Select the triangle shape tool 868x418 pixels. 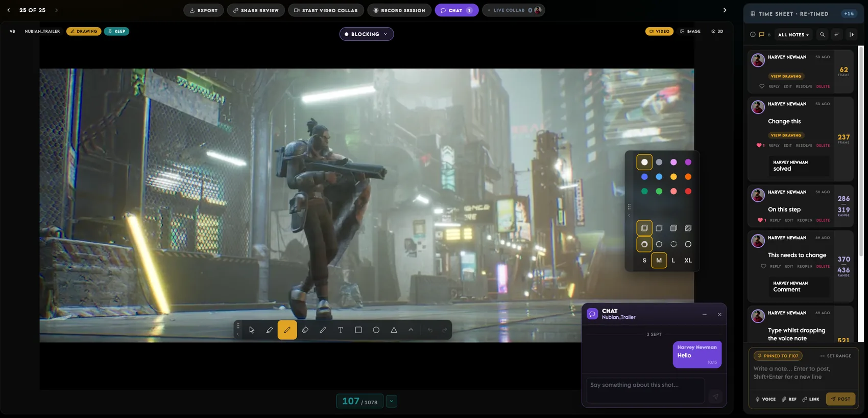tap(394, 330)
